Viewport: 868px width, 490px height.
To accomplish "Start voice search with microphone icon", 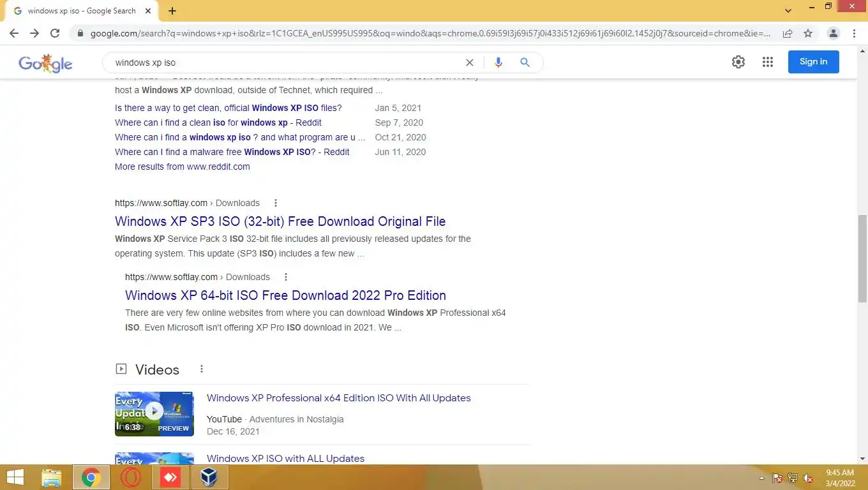I will coord(498,63).
